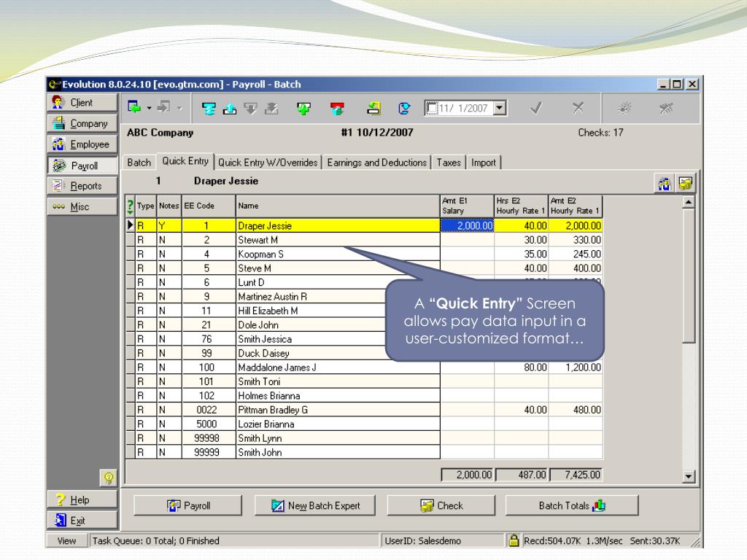Click the UserID: Salesdemo status text
The width and height of the screenshot is (747, 560).
(x=423, y=541)
